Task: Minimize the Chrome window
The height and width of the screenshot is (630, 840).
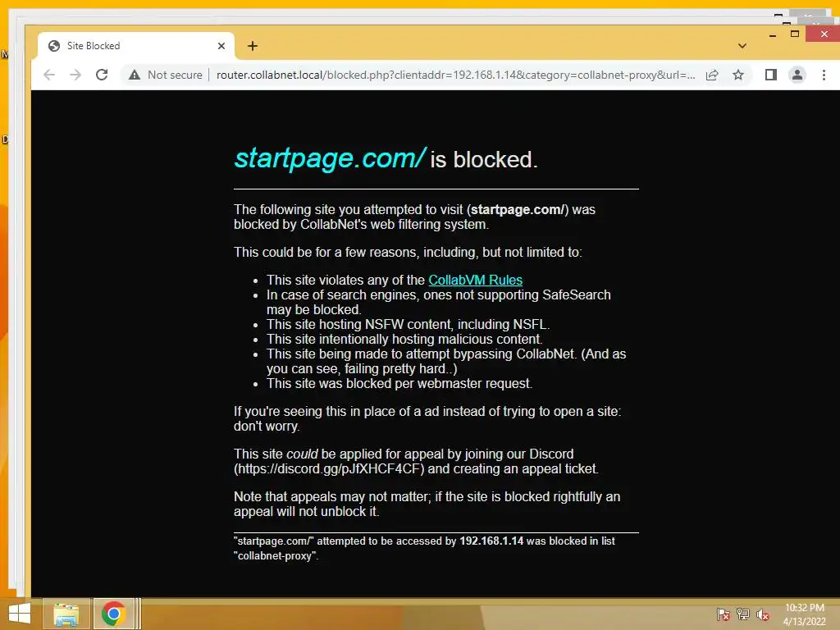Action: coord(773,35)
